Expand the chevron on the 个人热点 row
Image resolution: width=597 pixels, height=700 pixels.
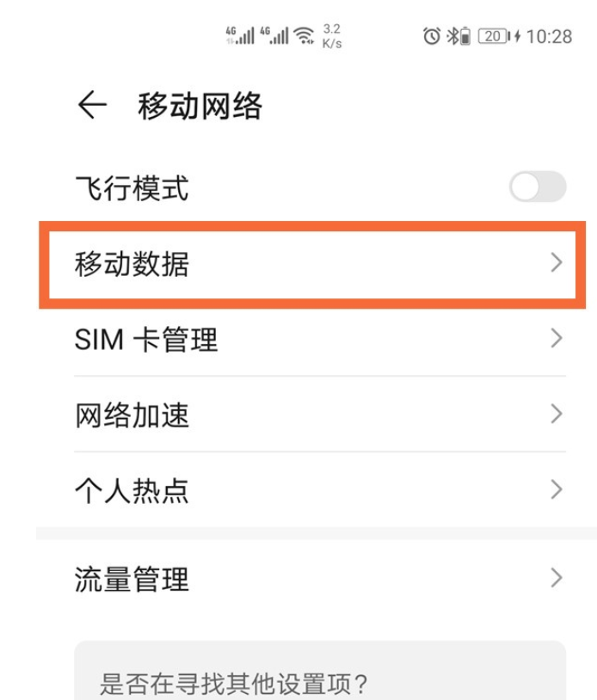[x=556, y=490]
